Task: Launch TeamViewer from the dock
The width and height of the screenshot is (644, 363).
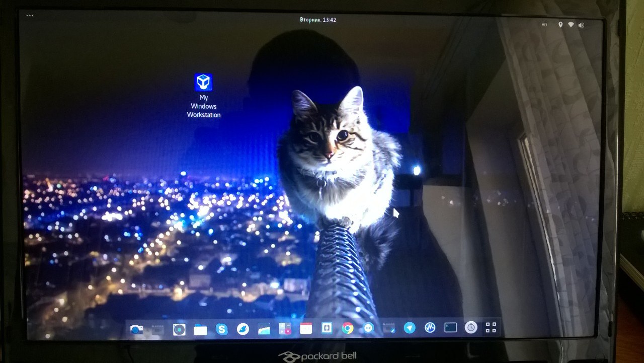Action: coord(368,328)
